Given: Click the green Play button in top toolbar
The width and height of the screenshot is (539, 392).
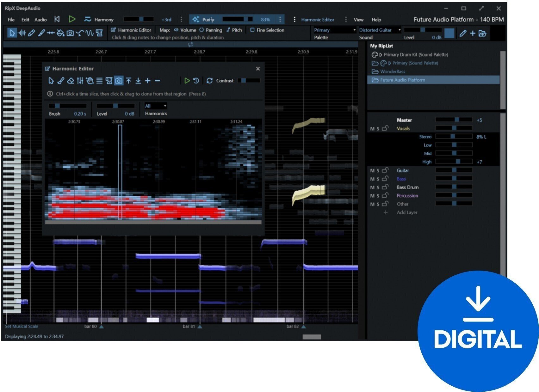Looking at the screenshot, I should click(x=72, y=19).
